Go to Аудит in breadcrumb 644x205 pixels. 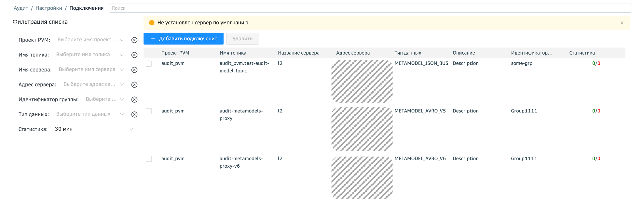(21, 8)
